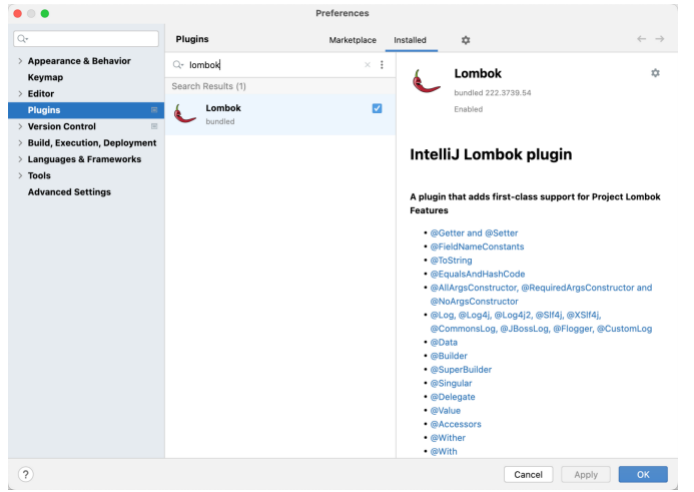This screenshot has width=694, height=492.
Task: Expand the Version Control section
Action: (x=20, y=126)
